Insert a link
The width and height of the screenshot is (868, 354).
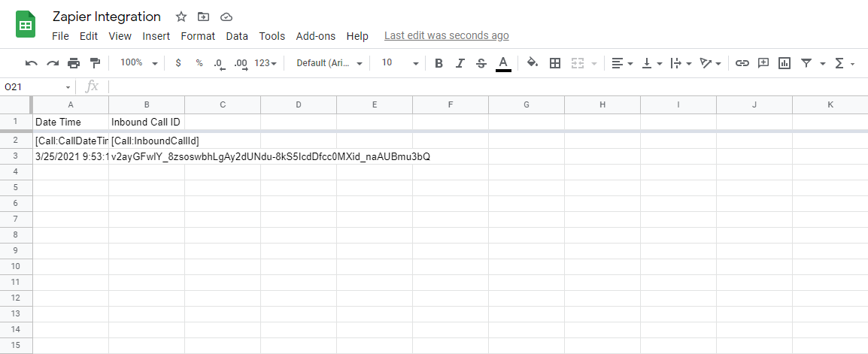742,63
